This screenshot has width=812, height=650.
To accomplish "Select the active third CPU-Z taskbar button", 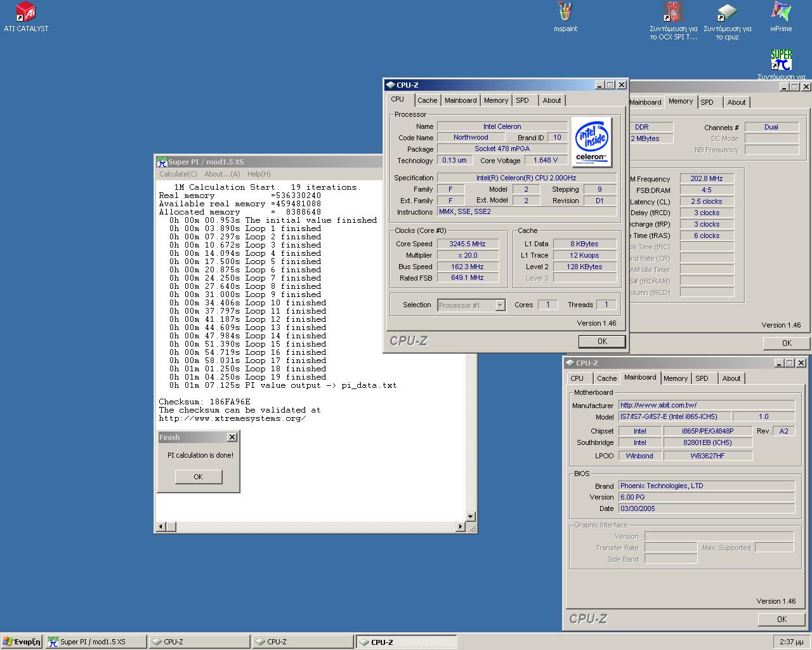I will (406, 642).
